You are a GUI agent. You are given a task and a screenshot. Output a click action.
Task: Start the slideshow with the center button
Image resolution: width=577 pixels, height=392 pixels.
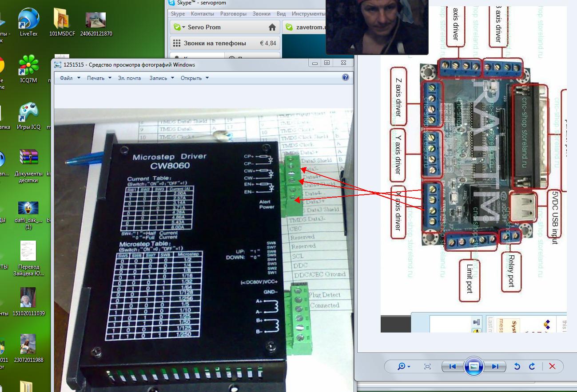pos(474,366)
